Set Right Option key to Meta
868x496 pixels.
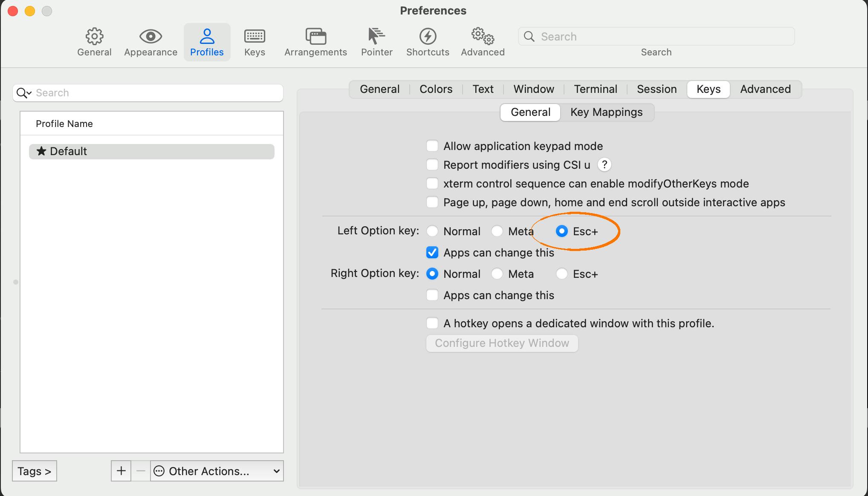coord(497,274)
